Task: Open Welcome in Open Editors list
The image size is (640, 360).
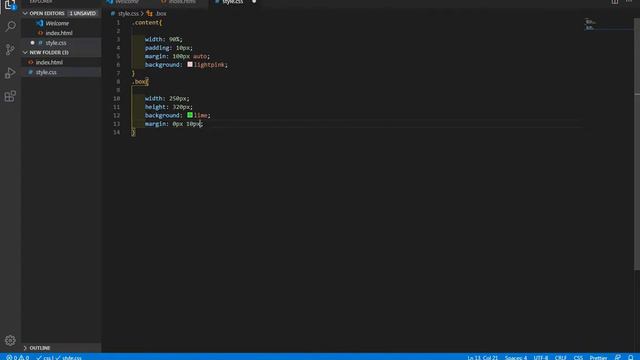Action: (x=57, y=23)
